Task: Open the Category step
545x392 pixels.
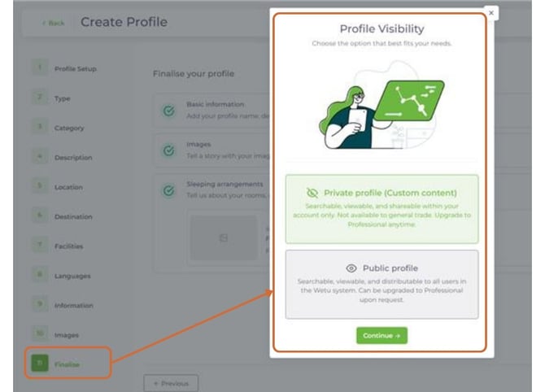Action: [69, 128]
